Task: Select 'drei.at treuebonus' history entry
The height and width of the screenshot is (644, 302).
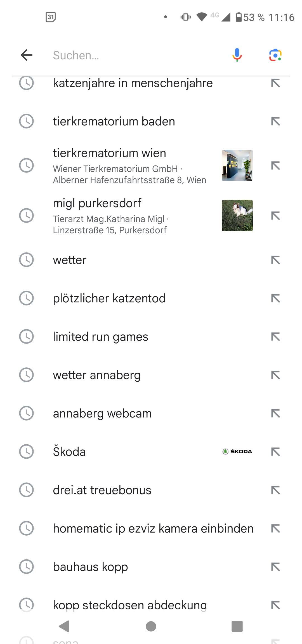Action: (102, 490)
